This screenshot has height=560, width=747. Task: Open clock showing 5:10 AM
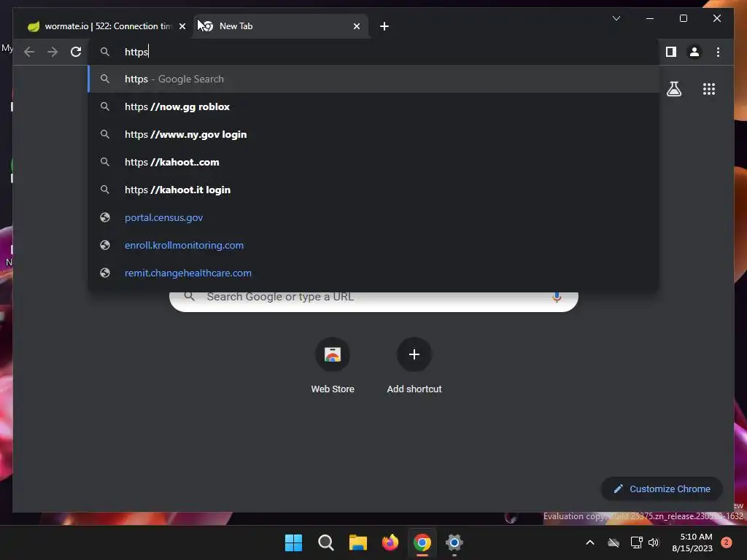[x=692, y=542]
